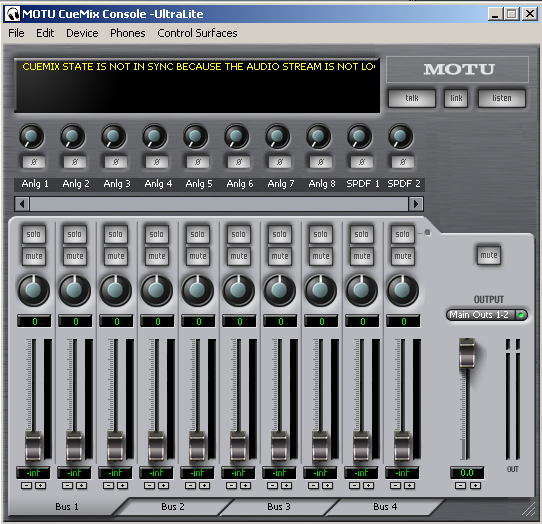Mute the Anlg 7 channel

pyautogui.click(x=280, y=256)
